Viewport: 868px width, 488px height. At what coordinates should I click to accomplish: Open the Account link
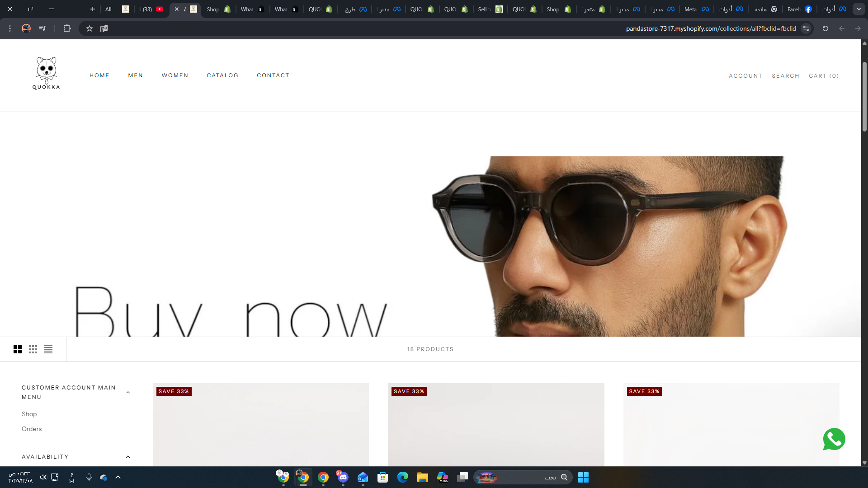click(745, 76)
